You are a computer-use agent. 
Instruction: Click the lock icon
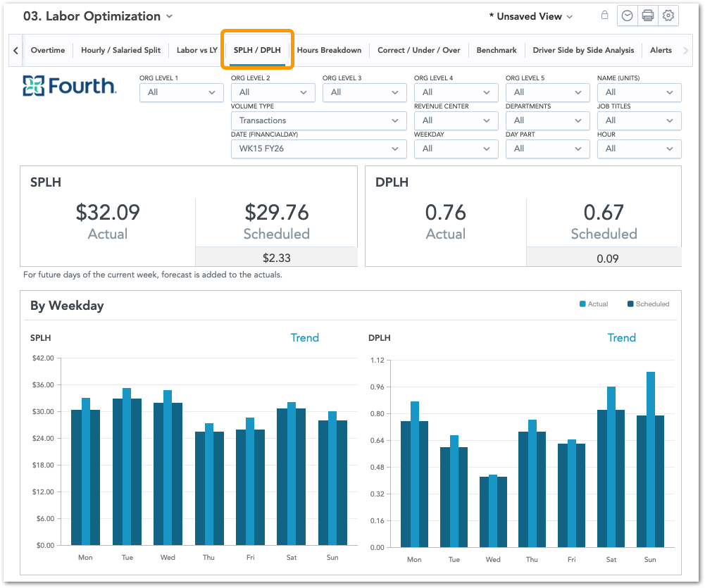604,15
